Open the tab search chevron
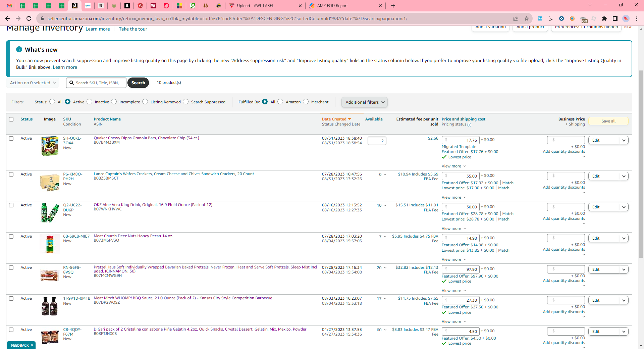The image size is (644, 349). [590, 5]
